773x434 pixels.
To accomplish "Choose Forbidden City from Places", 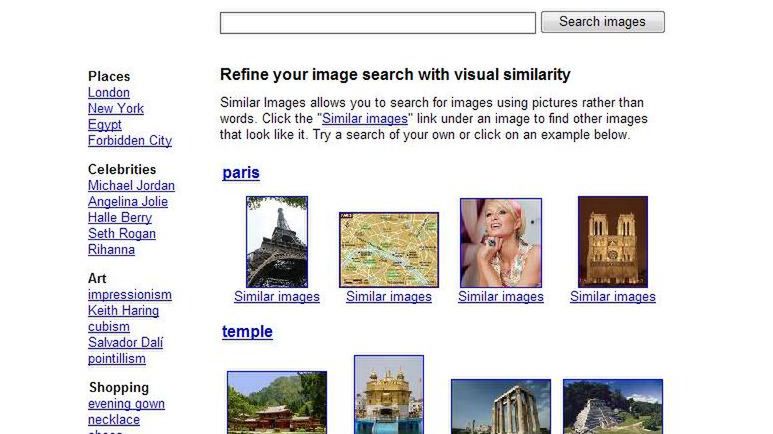I will [x=130, y=141].
